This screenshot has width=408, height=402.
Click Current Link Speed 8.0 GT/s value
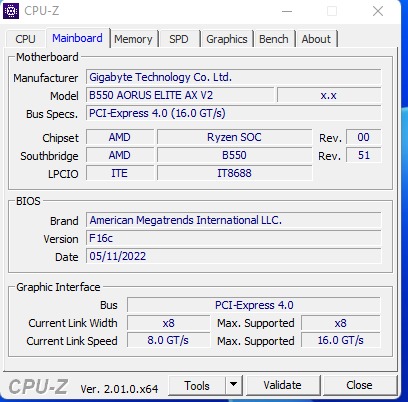coord(169,341)
